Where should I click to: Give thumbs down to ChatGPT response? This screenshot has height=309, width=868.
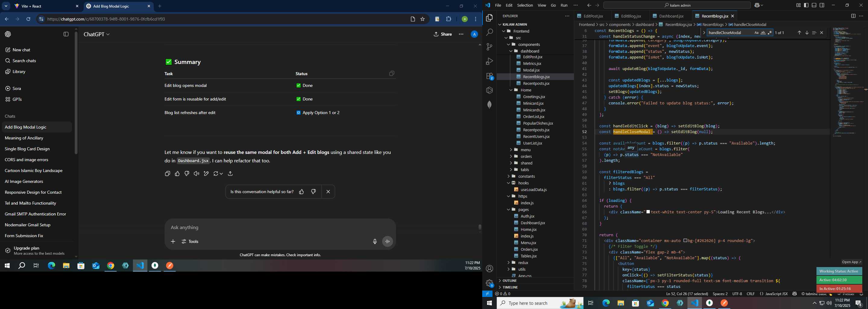coord(187,174)
